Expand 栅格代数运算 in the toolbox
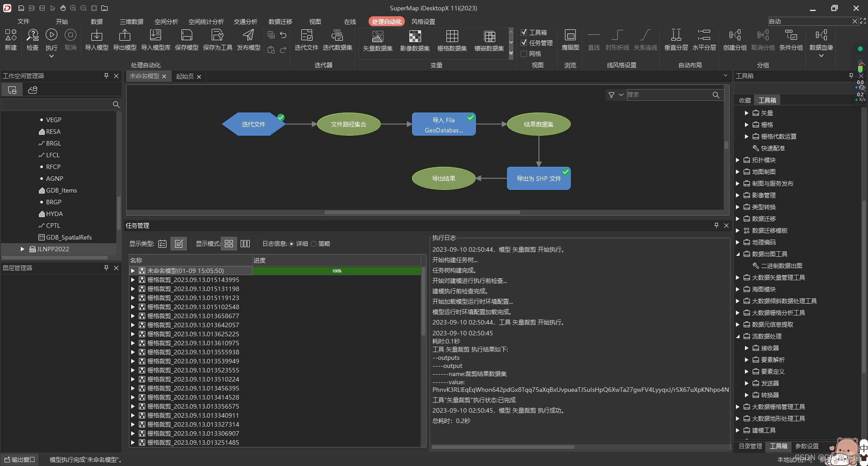 click(747, 136)
